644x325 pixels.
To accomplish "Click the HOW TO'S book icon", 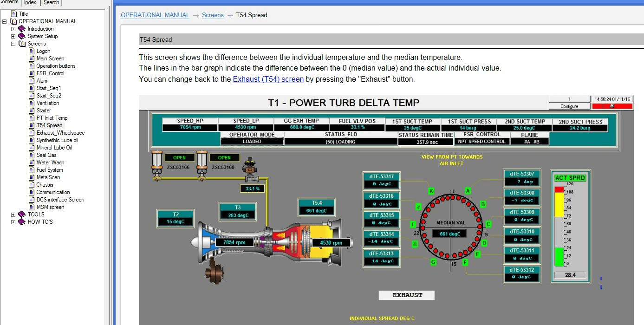I will pyautogui.click(x=21, y=221).
